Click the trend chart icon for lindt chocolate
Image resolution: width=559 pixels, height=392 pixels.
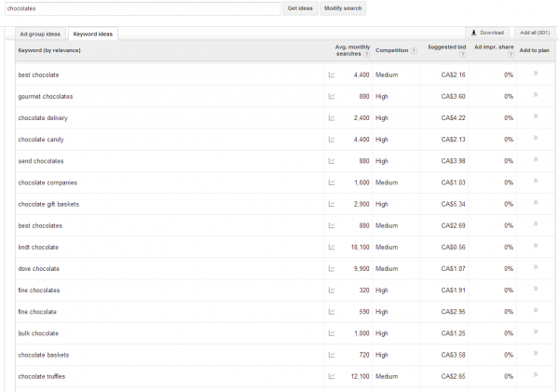coord(332,248)
